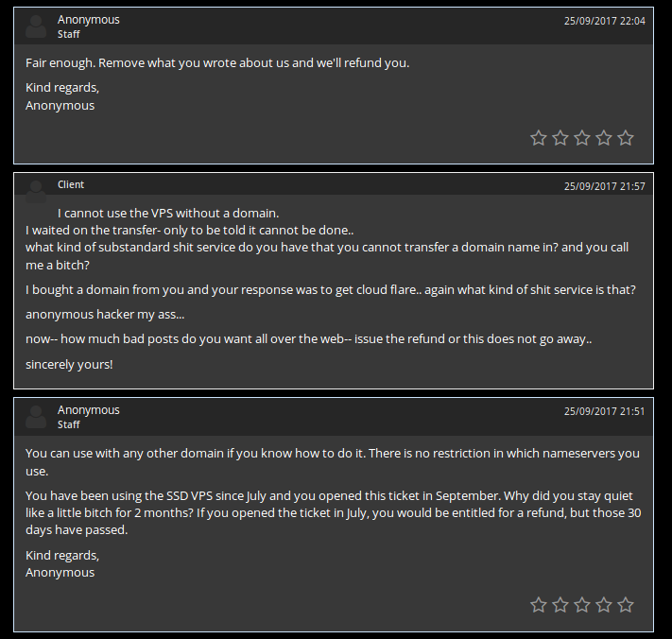Click the Anonymous name on the 21:51 reply

(x=88, y=410)
